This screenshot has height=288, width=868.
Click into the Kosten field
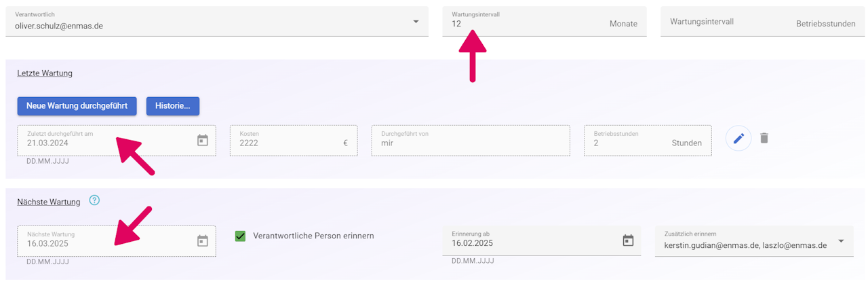pos(288,143)
